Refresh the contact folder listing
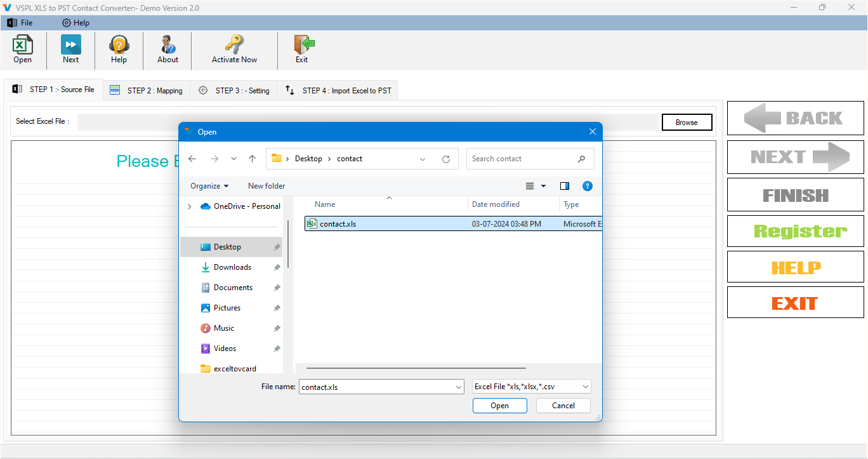868x459 pixels. [x=446, y=159]
